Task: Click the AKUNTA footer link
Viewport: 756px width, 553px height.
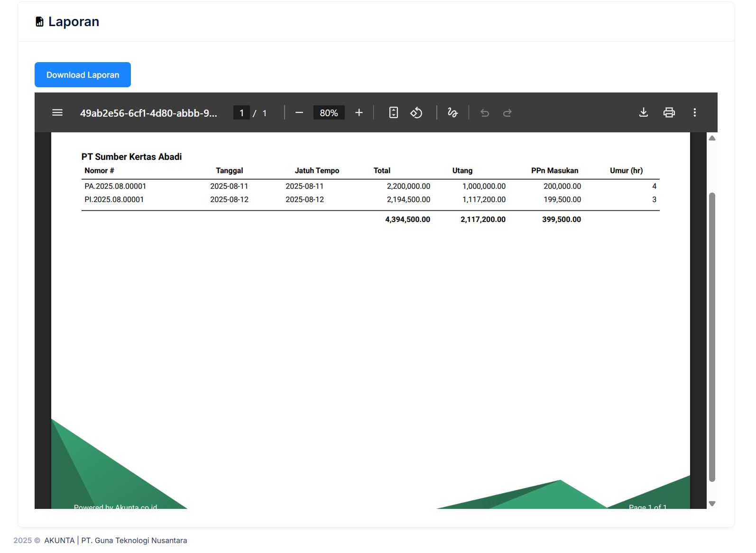Action: point(59,540)
